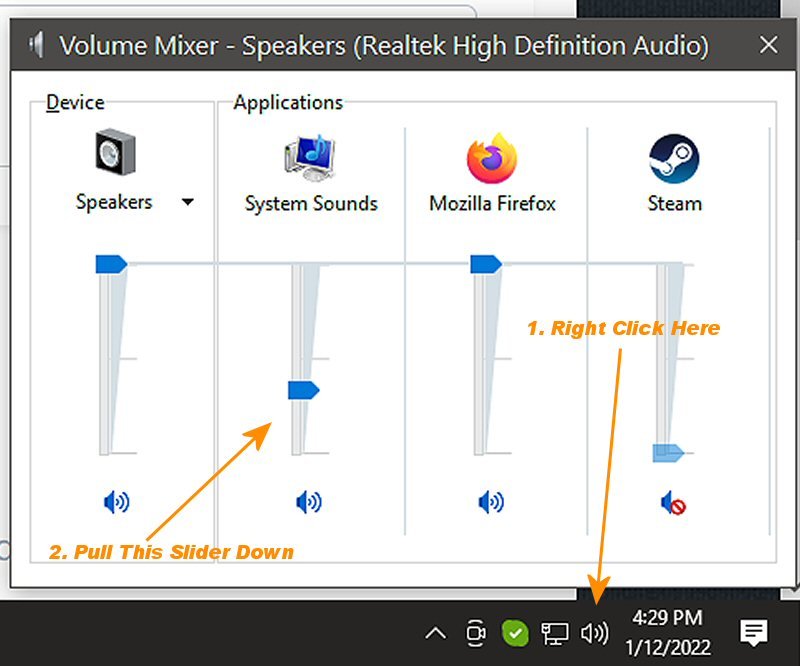Viewport: 800px width, 666px height.
Task: Click the System Sounds application icon
Action: (x=310, y=158)
